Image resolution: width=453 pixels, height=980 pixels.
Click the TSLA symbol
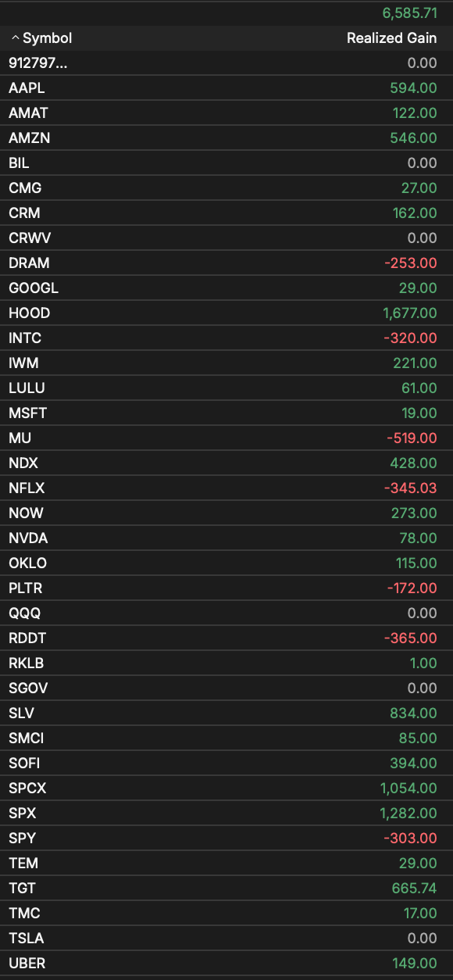point(27,939)
